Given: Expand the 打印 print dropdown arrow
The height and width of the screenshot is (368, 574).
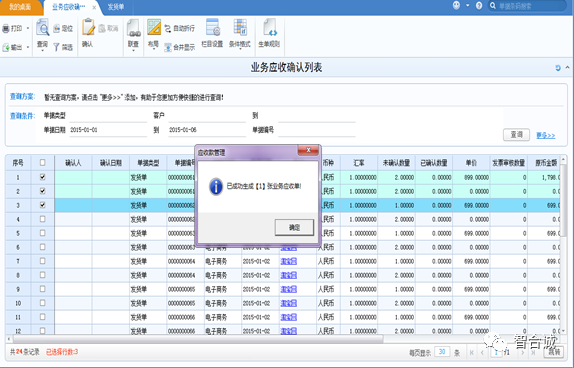Looking at the screenshot, I should (28, 28).
